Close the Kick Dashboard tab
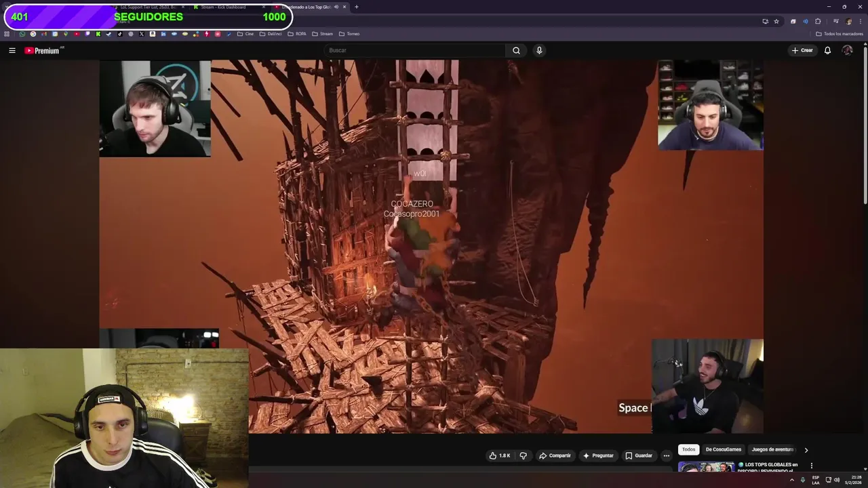Image resolution: width=868 pixels, height=488 pixels. click(263, 7)
